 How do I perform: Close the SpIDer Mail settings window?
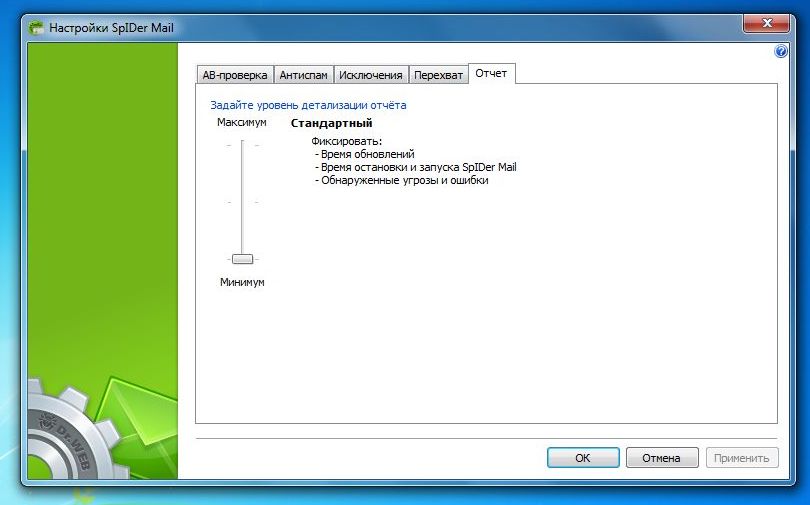(x=766, y=23)
